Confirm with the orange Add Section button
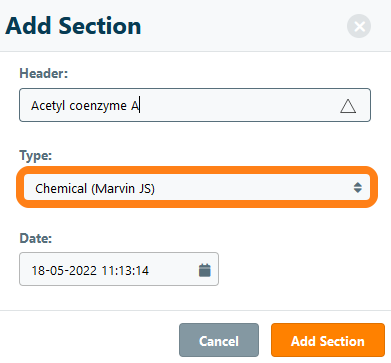Screen dimensions: 391x363 pos(328,340)
